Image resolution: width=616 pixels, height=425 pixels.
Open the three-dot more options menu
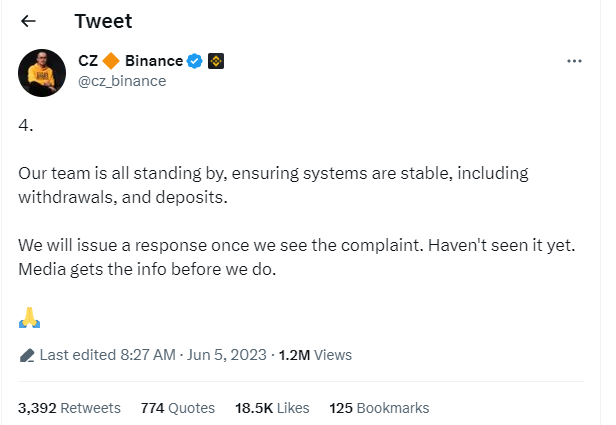[x=574, y=61]
